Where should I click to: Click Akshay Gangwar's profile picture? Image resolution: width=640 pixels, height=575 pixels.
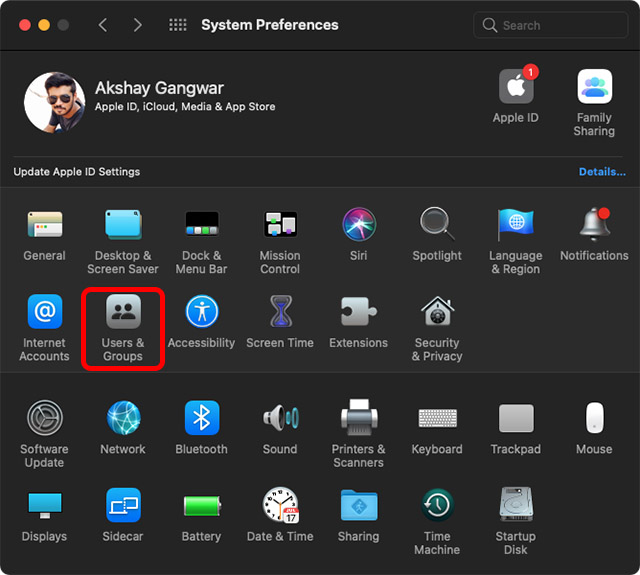(x=54, y=102)
